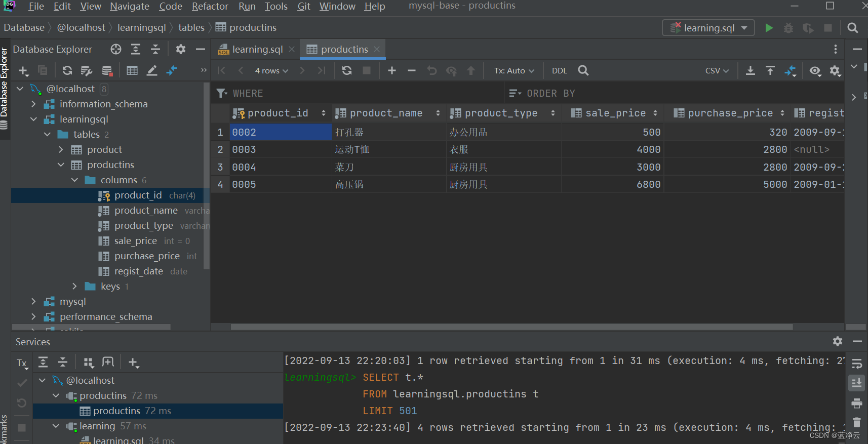The width and height of the screenshot is (868, 444).
Task: Click the tables breadcrumb
Action: (191, 27)
